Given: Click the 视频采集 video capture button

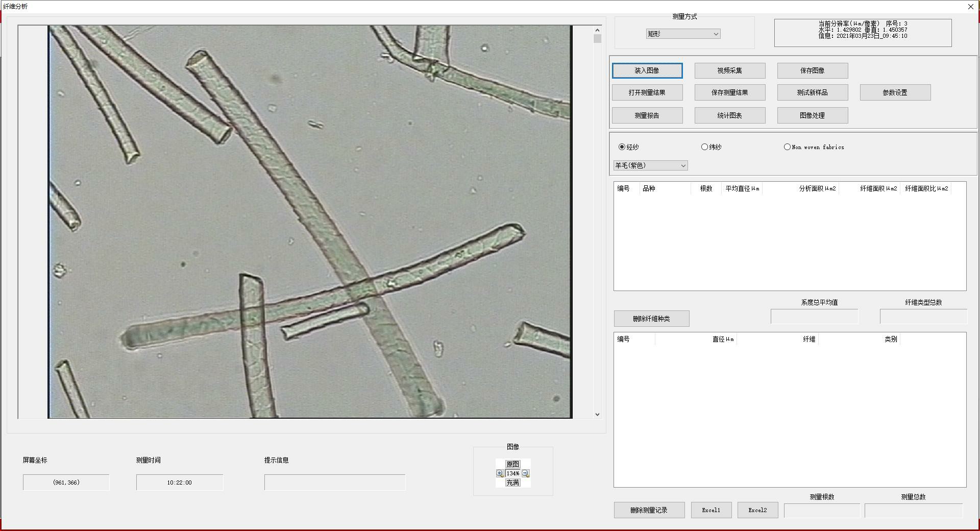Looking at the screenshot, I should 730,70.
